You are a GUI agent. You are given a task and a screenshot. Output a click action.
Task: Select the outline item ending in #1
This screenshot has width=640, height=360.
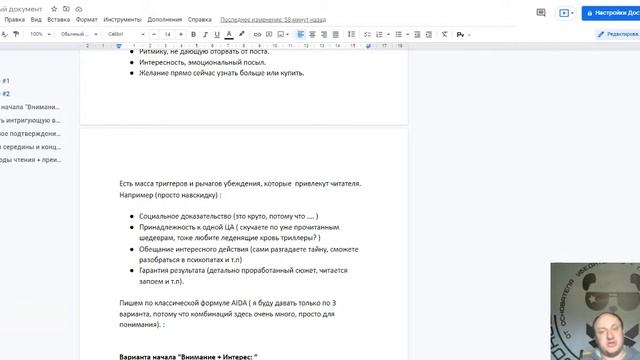click(5, 81)
